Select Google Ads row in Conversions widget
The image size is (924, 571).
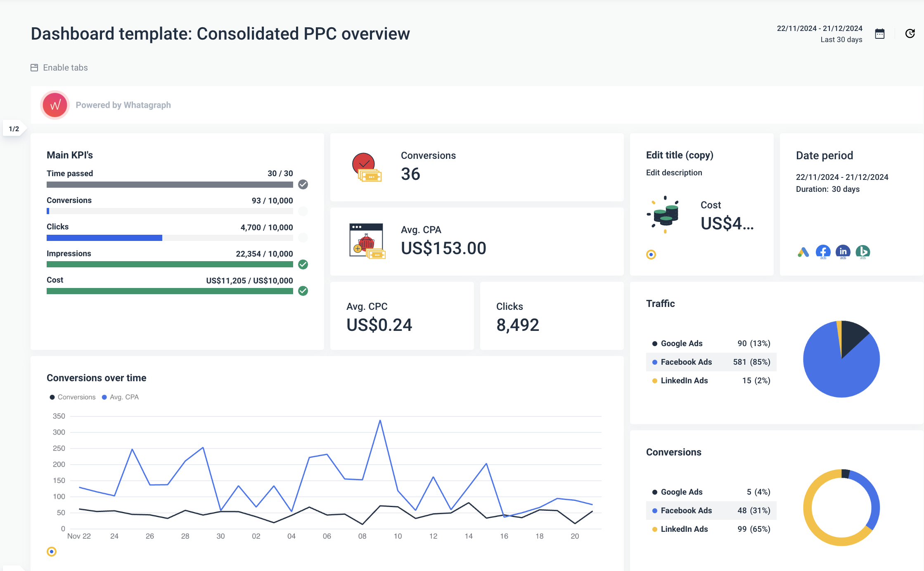tap(711, 492)
